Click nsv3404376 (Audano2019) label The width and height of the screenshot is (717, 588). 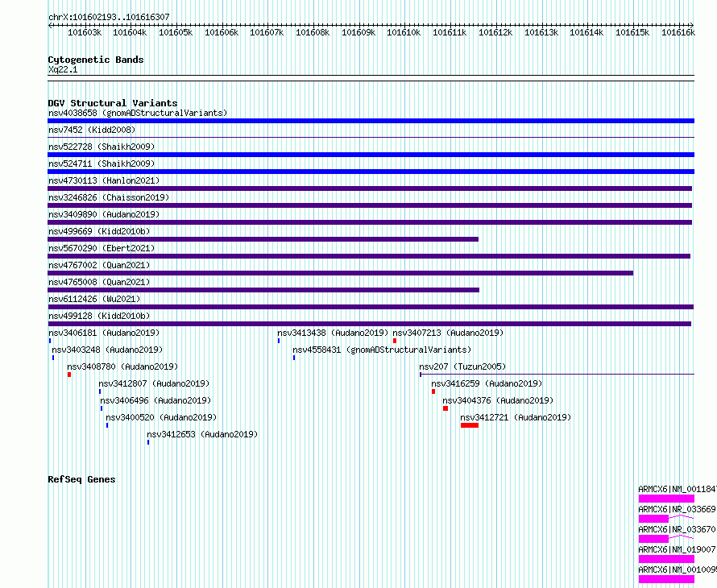click(x=498, y=400)
